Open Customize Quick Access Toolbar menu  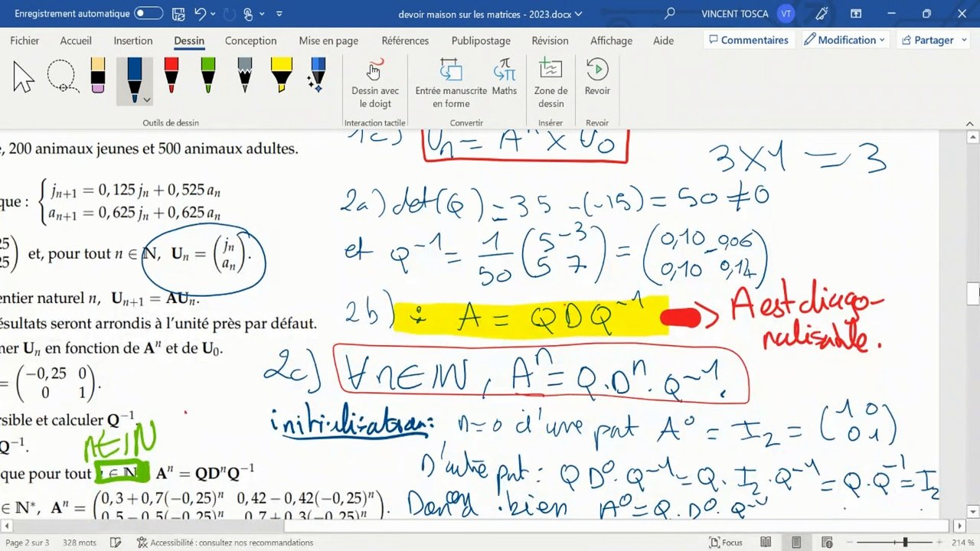tap(279, 14)
